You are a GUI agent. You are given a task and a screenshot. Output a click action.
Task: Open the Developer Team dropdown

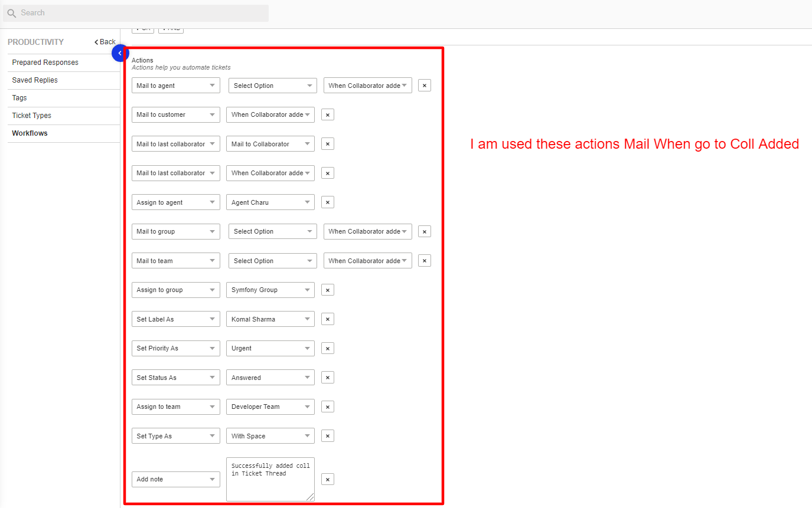coord(270,407)
